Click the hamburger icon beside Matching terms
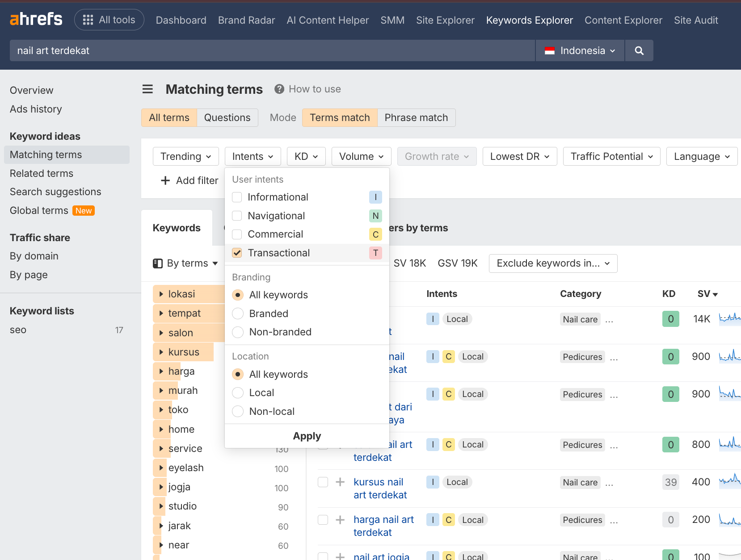The image size is (741, 560). [147, 89]
